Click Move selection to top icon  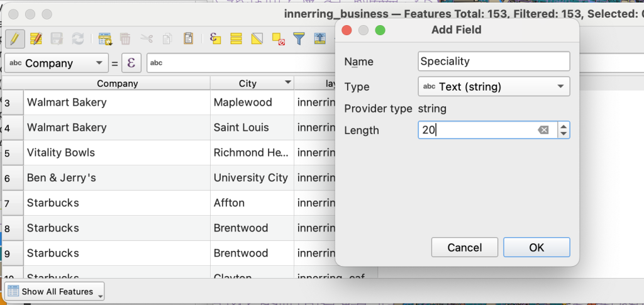pyautogui.click(x=319, y=38)
